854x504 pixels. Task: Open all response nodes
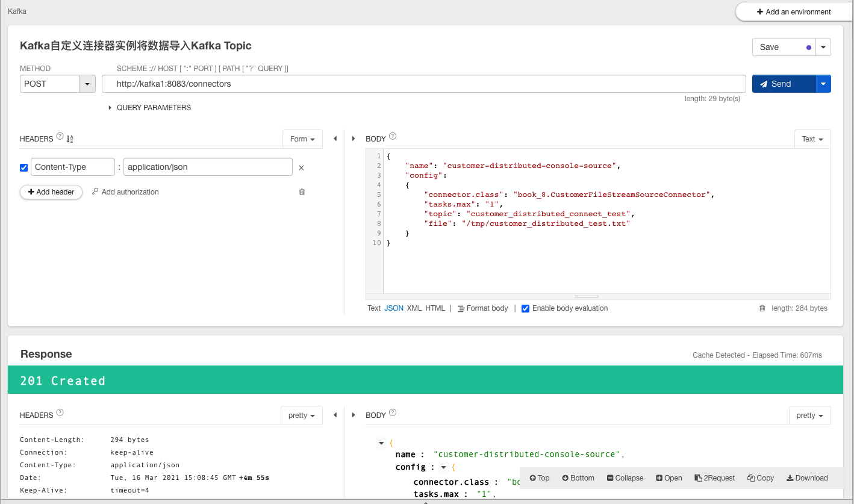[x=669, y=478]
